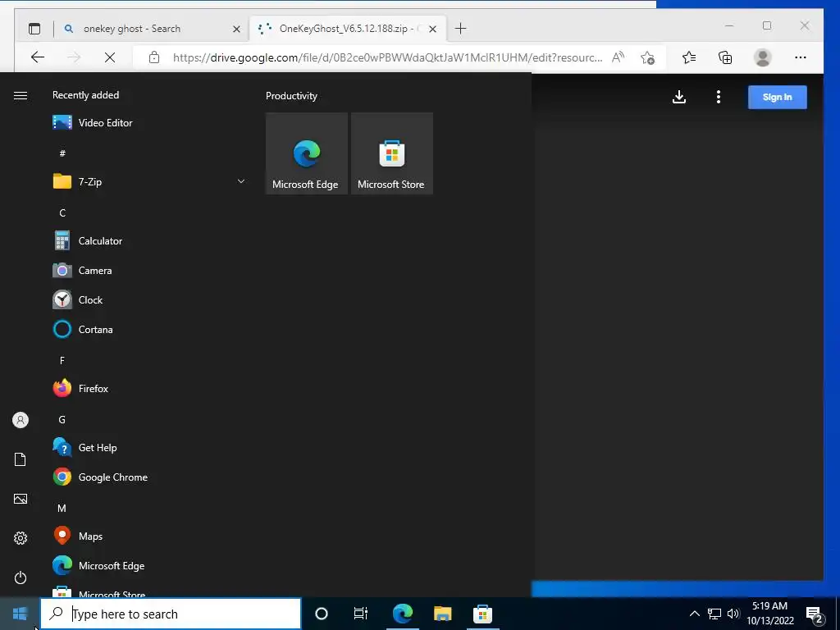Open Microsoft Edge in the app list
This screenshot has width=840, height=630.
[x=148, y=566]
